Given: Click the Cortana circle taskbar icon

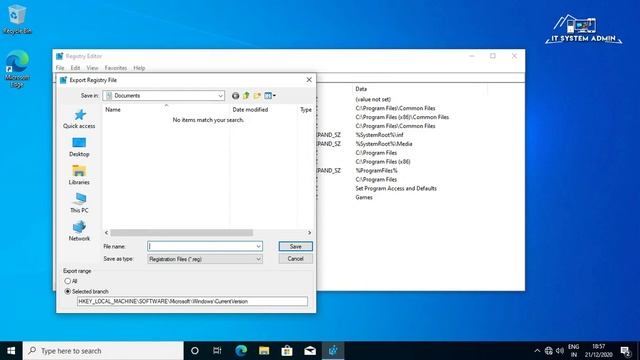Looking at the screenshot, I should tap(195, 351).
